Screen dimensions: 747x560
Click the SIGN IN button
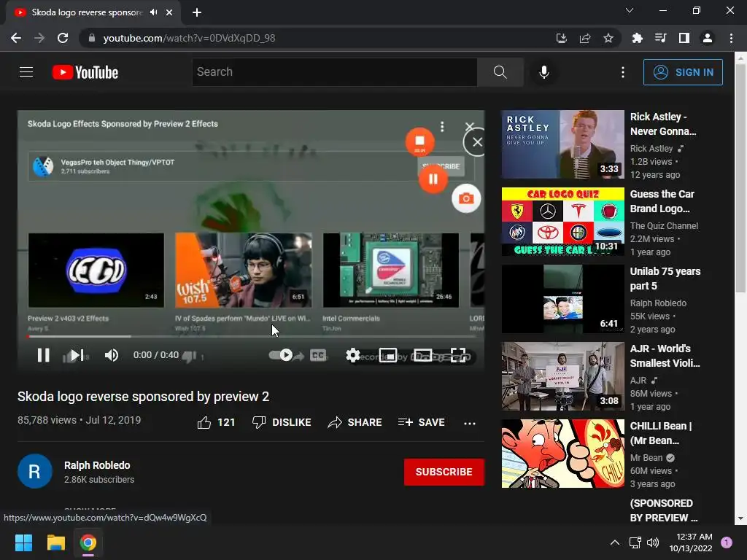(x=683, y=72)
